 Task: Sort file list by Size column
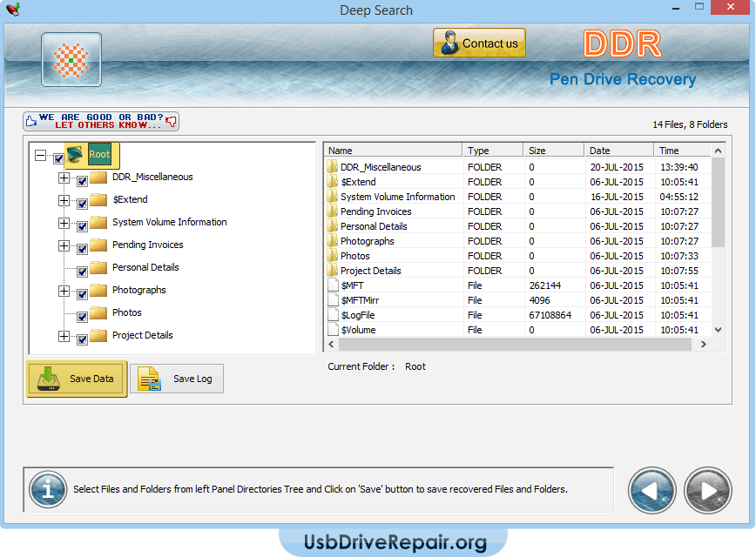point(554,151)
